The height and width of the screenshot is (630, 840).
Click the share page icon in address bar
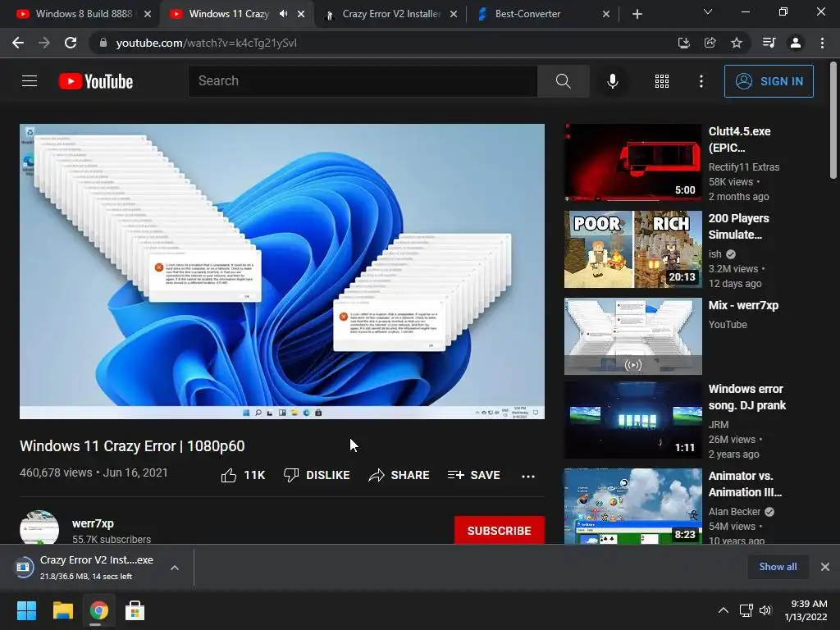click(x=710, y=43)
